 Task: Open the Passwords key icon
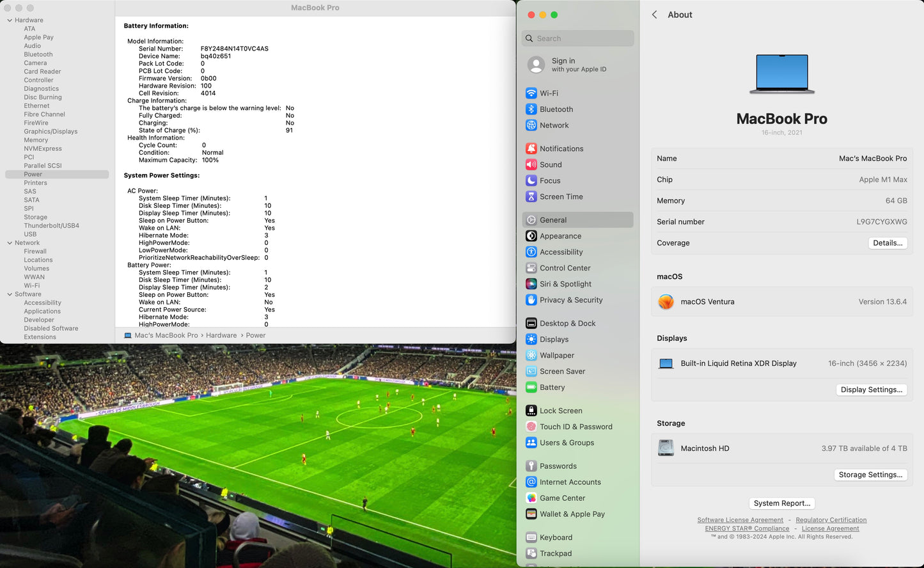[531, 466]
